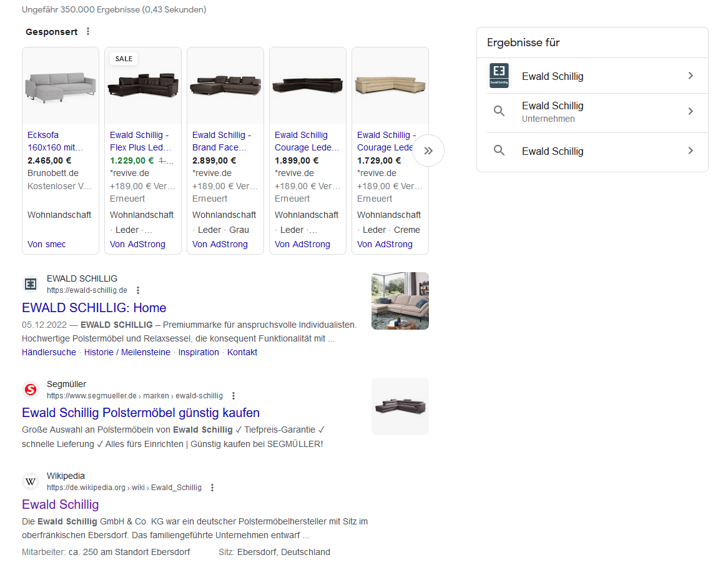
Task: Go to the Händlersuche sitelink
Action: [x=49, y=352]
